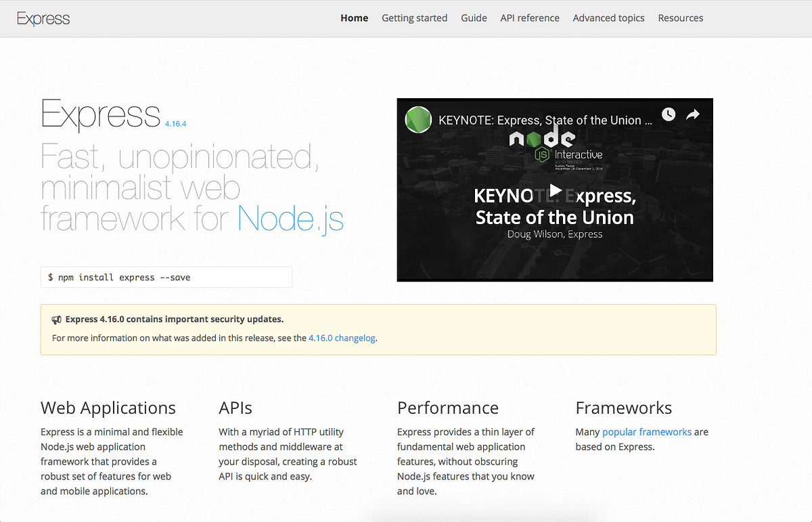The image size is (812, 522).
Task: Open the popular frameworks link
Action: click(648, 431)
